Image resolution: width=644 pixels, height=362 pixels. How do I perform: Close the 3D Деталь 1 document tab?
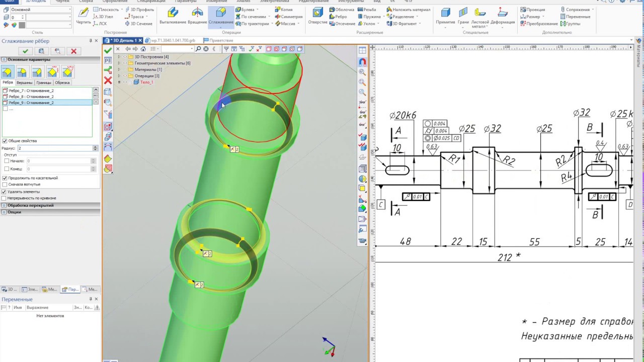(x=140, y=40)
